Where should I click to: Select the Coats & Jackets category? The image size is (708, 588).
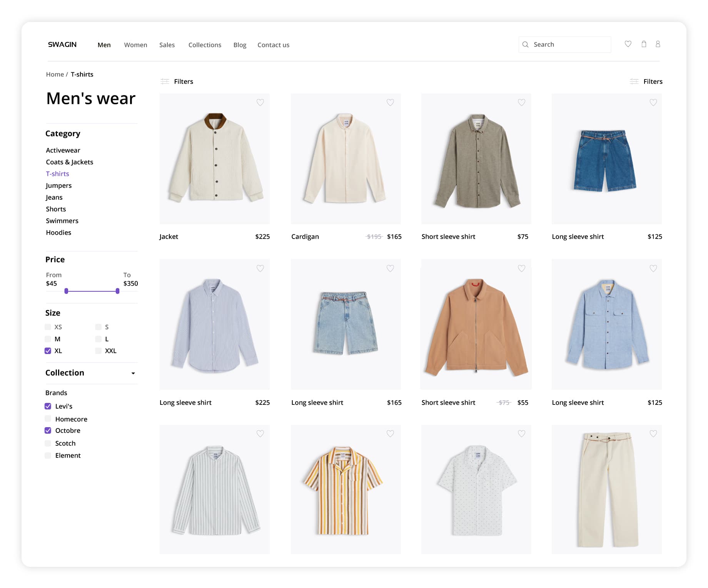[69, 162]
